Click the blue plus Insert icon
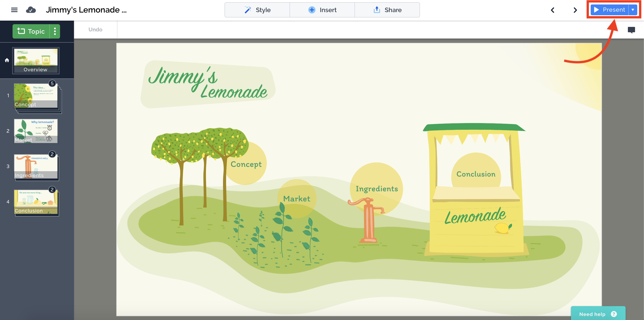644x320 pixels. coord(312,10)
